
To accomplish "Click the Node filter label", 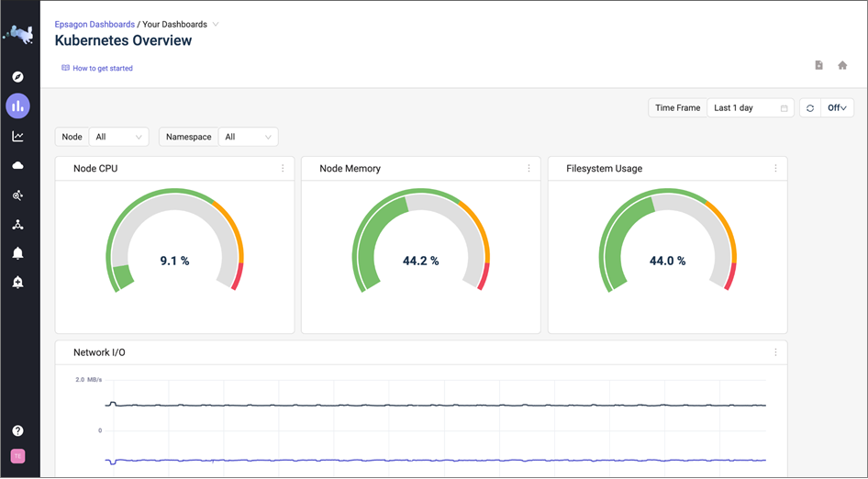I will pyautogui.click(x=72, y=137).
